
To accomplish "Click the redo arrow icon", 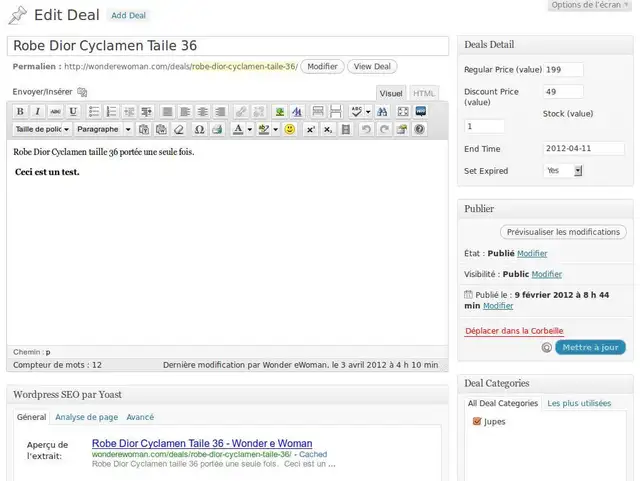I will 384,129.
